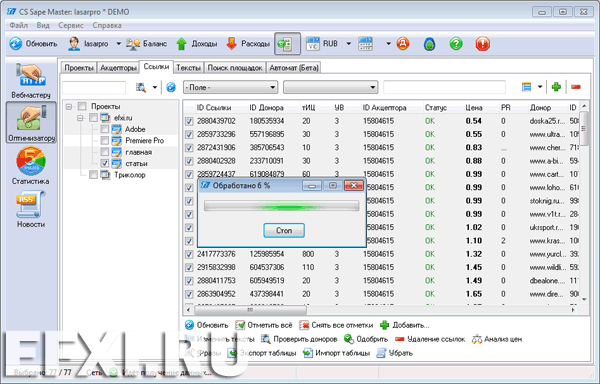The height and width of the screenshot is (384, 600).
Task: Switch to the Поиск площадок tab
Action: click(x=235, y=68)
